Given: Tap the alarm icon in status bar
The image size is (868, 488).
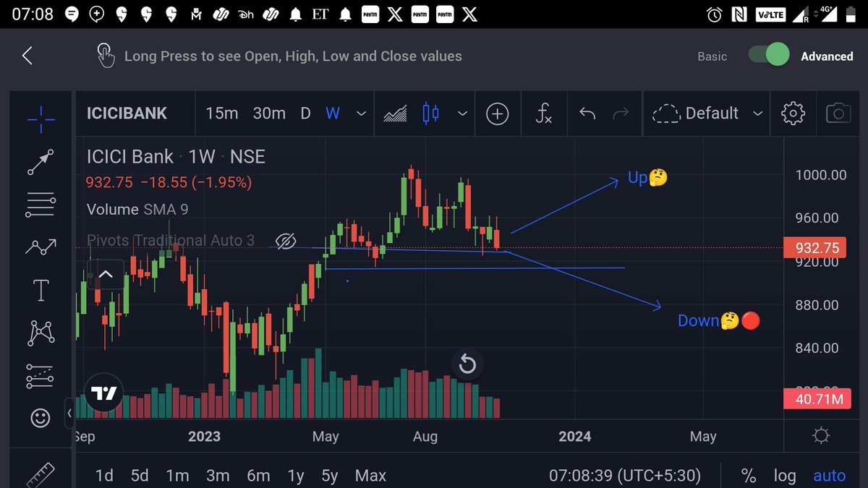Looking at the screenshot, I should (x=715, y=14).
